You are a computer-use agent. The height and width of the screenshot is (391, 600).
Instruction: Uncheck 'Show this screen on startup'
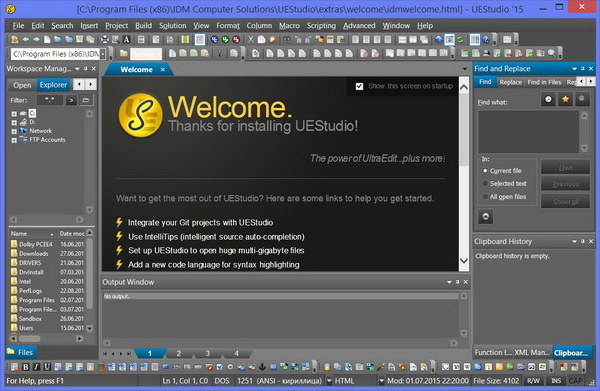(359, 86)
